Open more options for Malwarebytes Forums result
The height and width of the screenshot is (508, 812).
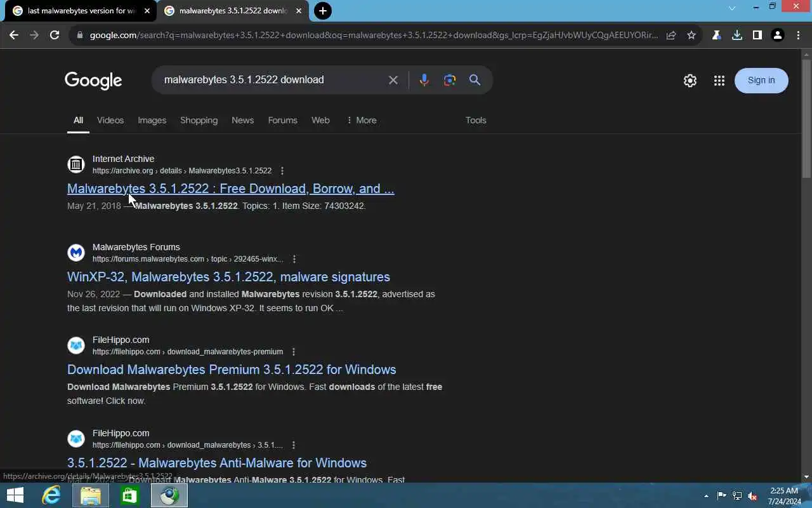coord(294,259)
